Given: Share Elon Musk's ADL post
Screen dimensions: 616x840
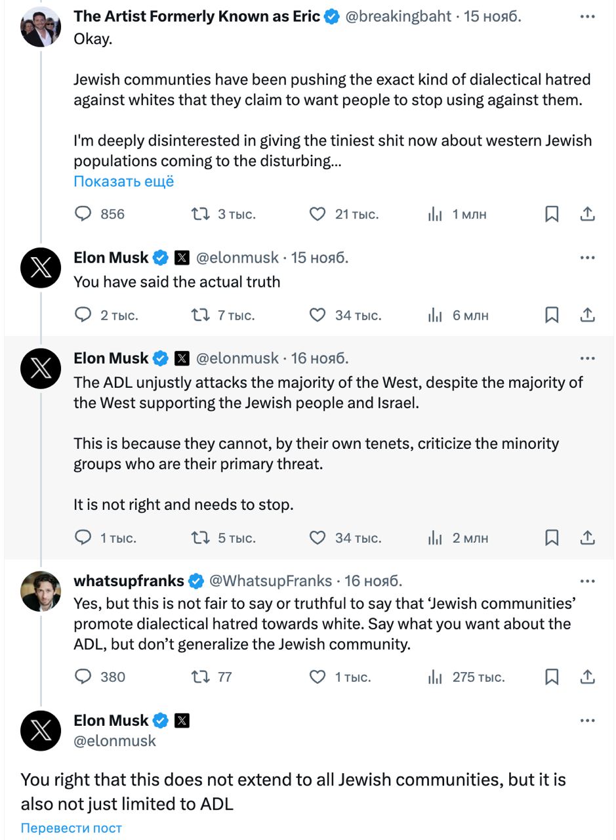Looking at the screenshot, I should [587, 537].
